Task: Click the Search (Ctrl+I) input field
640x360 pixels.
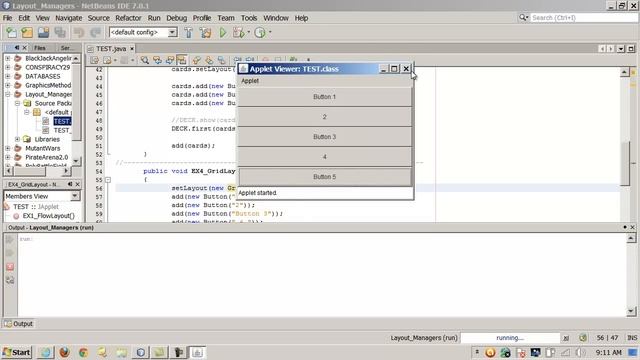Action: (584, 18)
